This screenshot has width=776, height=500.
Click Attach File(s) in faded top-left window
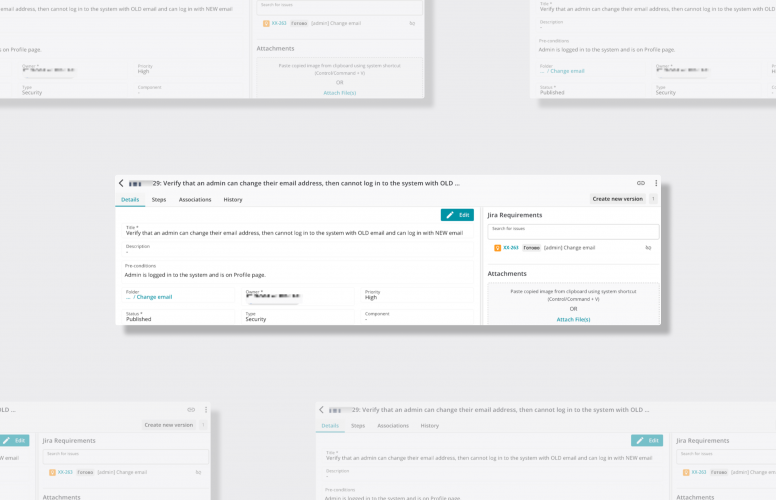click(340, 93)
